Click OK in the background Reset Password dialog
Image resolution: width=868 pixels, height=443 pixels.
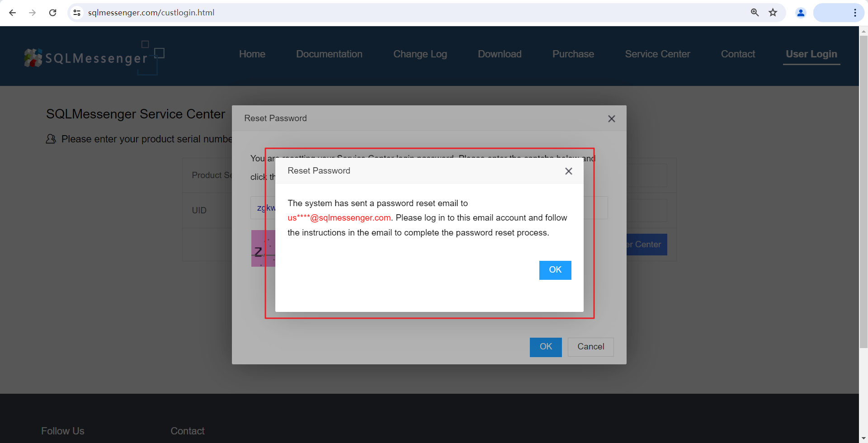pos(546,347)
